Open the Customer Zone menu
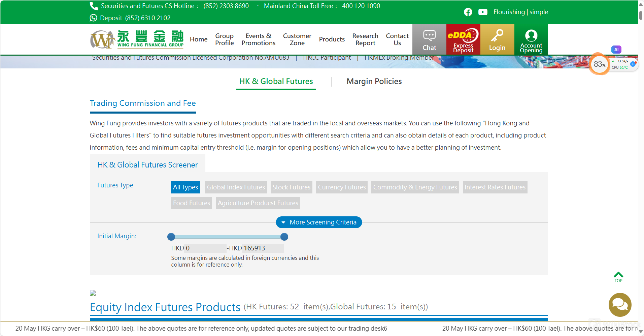The image size is (644, 336). click(x=297, y=39)
